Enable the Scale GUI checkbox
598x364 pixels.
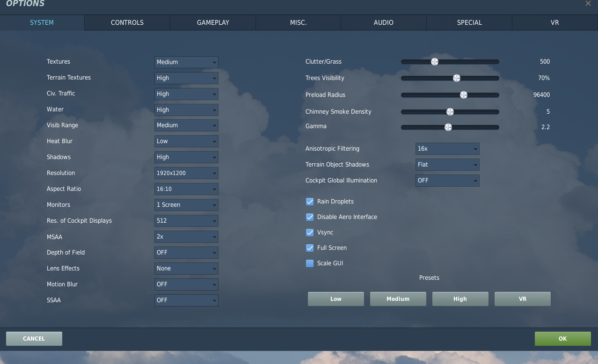(310, 263)
